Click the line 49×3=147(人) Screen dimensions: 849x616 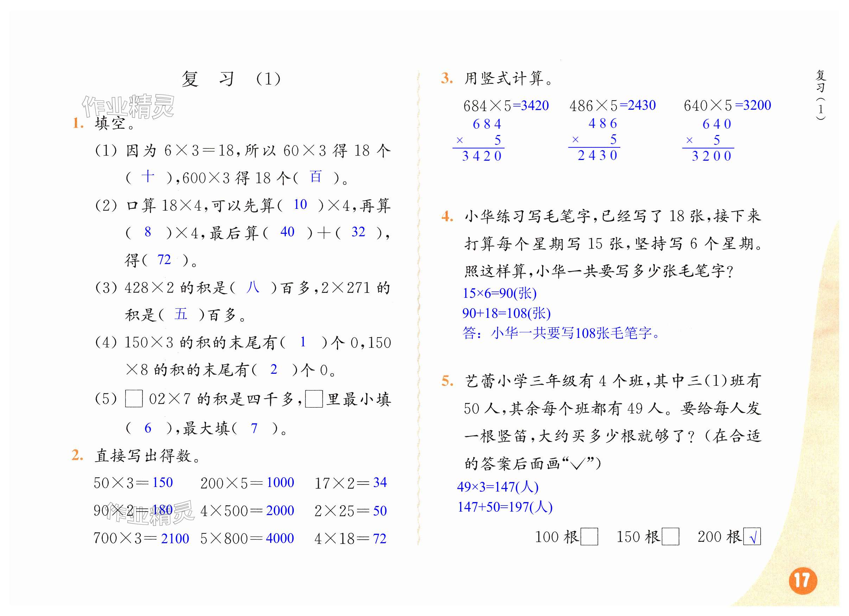pyautogui.click(x=498, y=487)
